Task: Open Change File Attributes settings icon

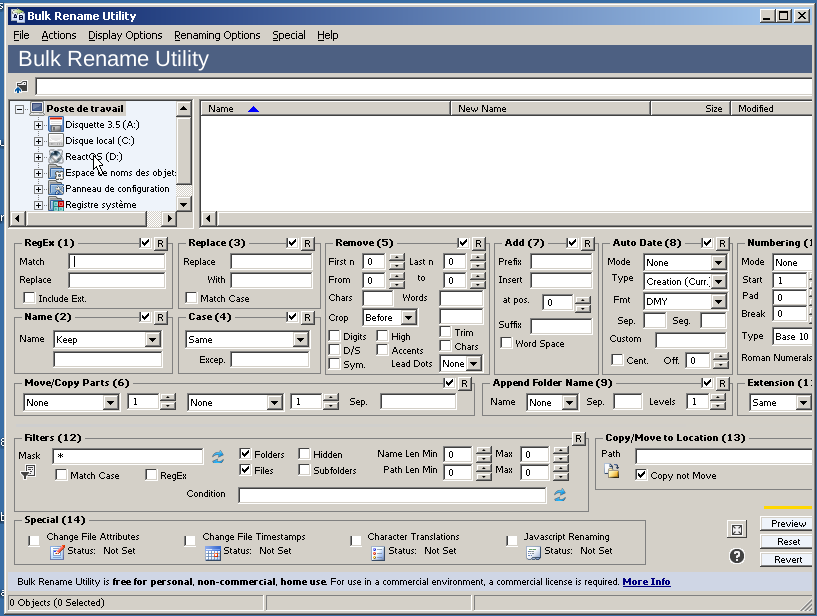Action: 57,552
